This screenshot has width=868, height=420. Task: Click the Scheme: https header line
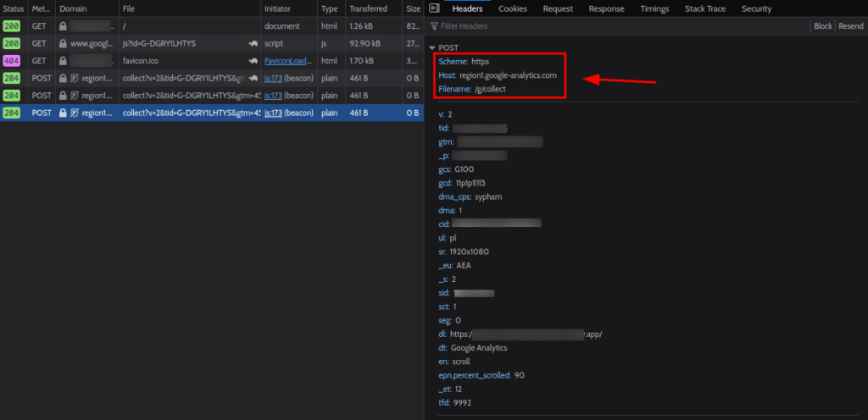tap(464, 61)
